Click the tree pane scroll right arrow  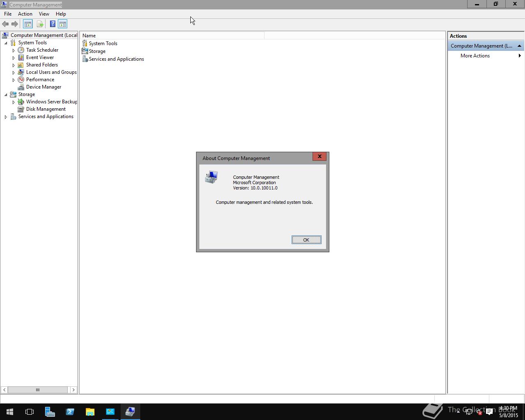[73, 390]
